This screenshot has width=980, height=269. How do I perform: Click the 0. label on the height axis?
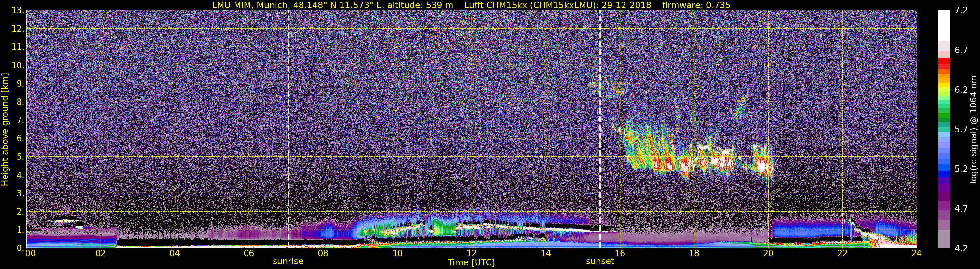click(20, 248)
